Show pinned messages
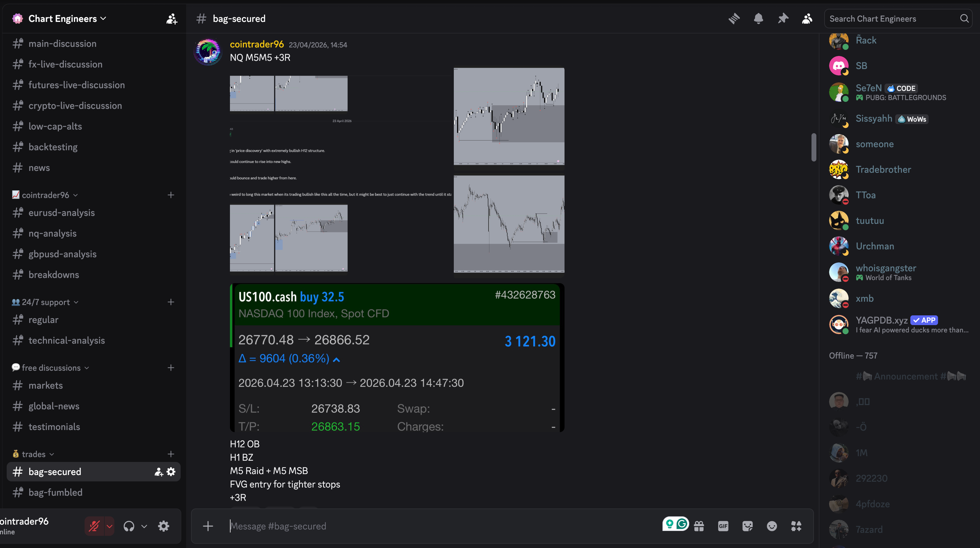Screen dimensions: 980x548 coord(783,19)
